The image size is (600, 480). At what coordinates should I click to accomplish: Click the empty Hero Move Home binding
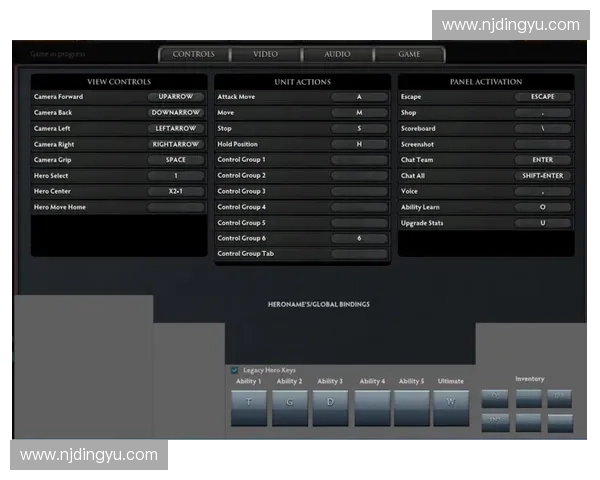pyautogui.click(x=175, y=207)
